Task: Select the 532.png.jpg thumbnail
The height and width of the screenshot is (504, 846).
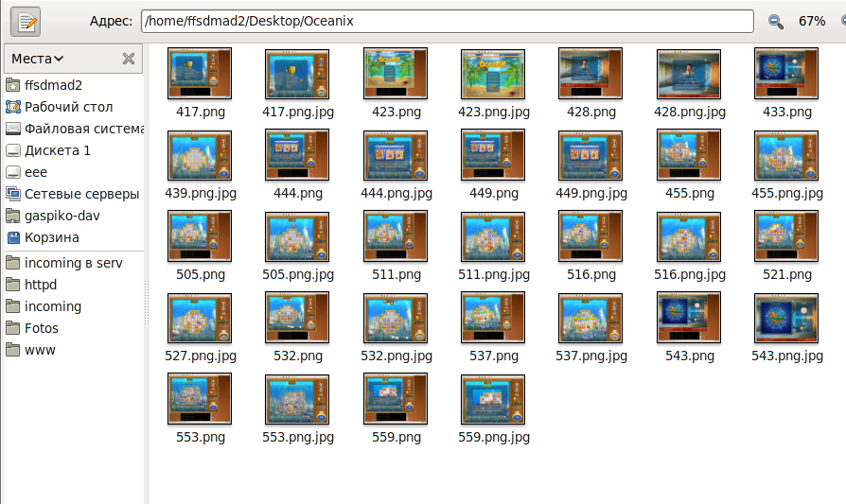Action: coord(396,318)
